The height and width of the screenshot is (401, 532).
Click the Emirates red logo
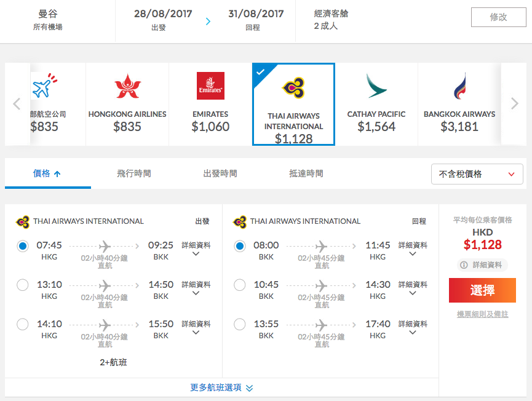(210, 86)
